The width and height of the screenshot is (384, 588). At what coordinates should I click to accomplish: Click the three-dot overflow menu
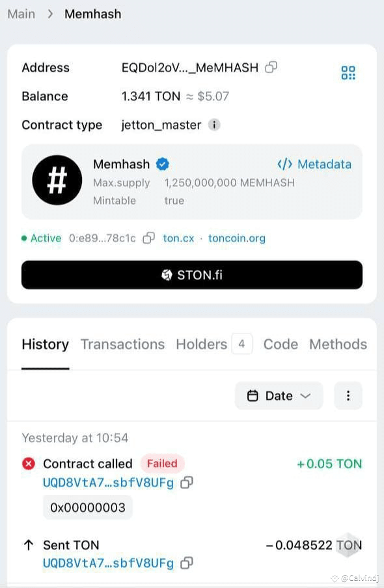pyautogui.click(x=348, y=395)
